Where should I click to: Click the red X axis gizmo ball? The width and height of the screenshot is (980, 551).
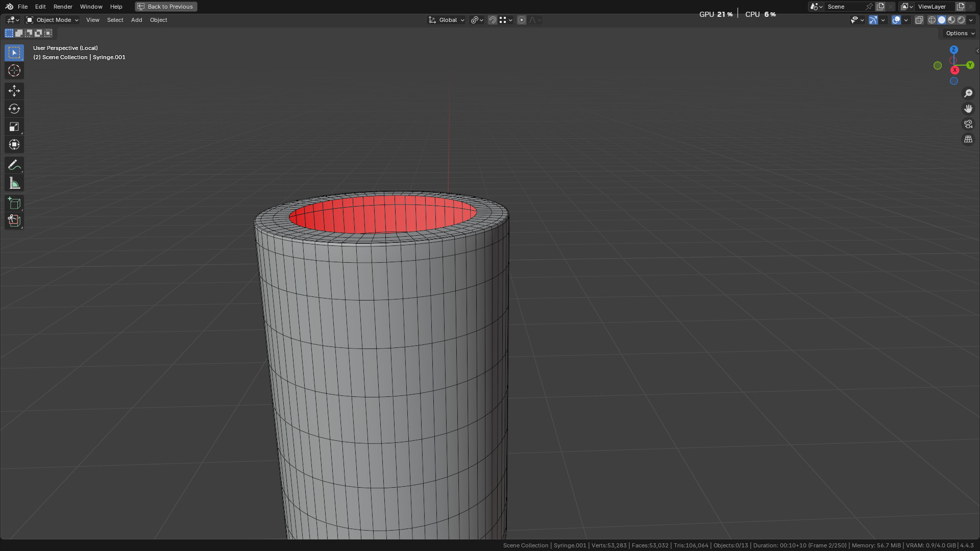point(955,70)
